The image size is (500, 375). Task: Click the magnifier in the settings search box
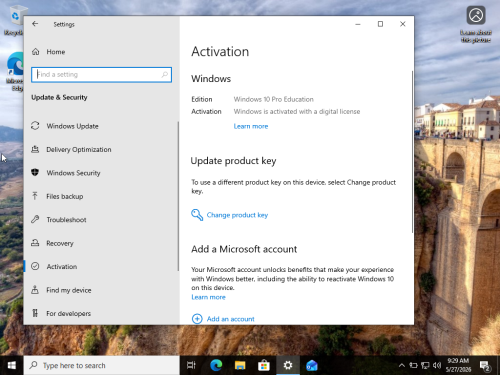click(x=165, y=74)
